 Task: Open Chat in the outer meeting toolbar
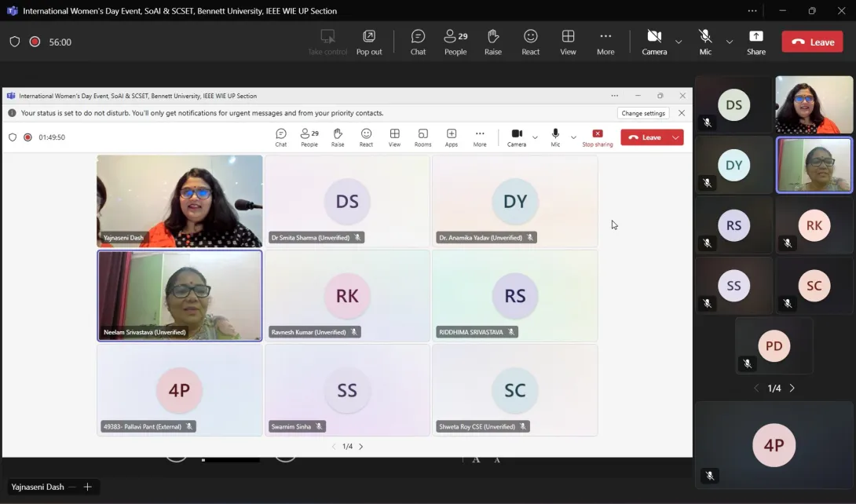(x=418, y=42)
